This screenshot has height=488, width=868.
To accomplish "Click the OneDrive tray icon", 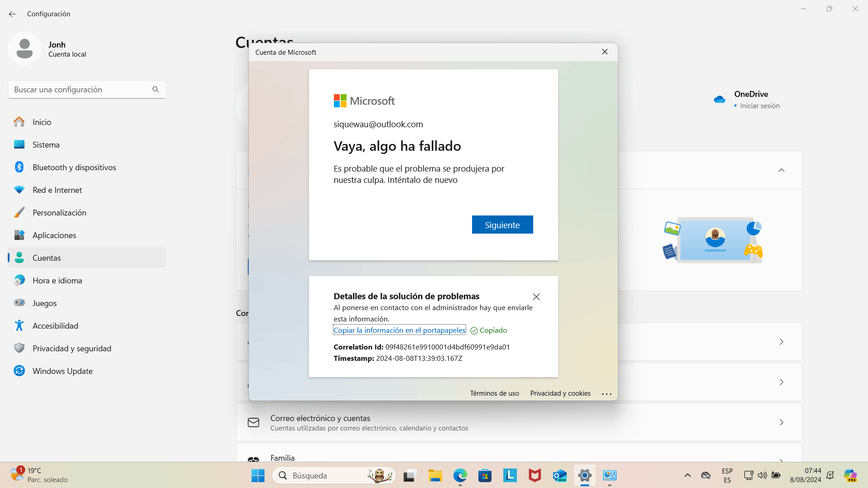I will [706, 475].
